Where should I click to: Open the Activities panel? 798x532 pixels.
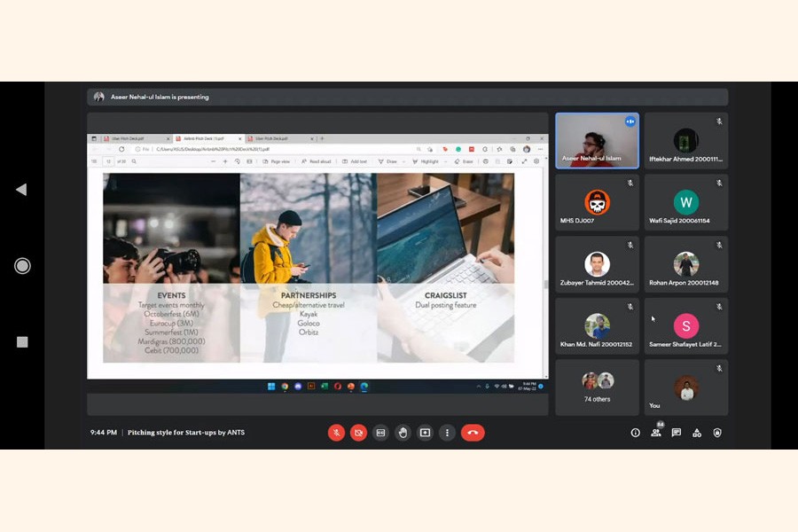[x=697, y=433]
